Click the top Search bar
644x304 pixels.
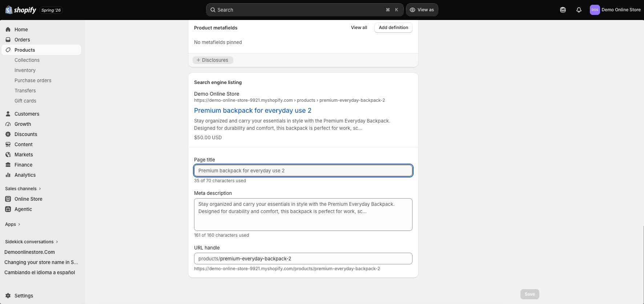(x=305, y=10)
